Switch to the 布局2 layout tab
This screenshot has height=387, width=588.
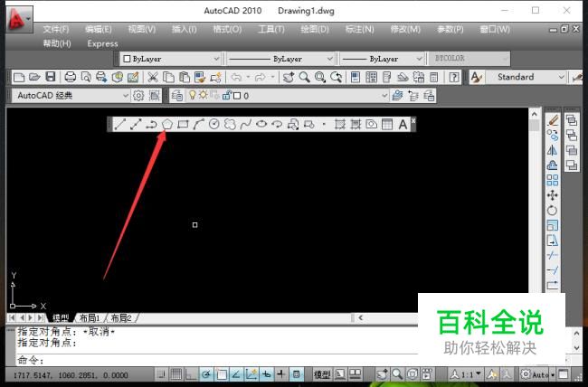point(121,318)
